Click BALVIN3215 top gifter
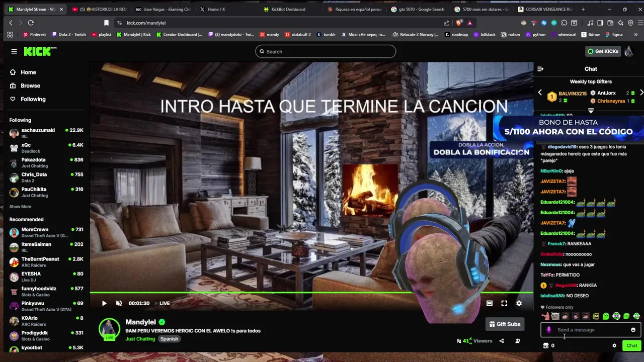Viewport: 644px width, 362px height. (573, 94)
